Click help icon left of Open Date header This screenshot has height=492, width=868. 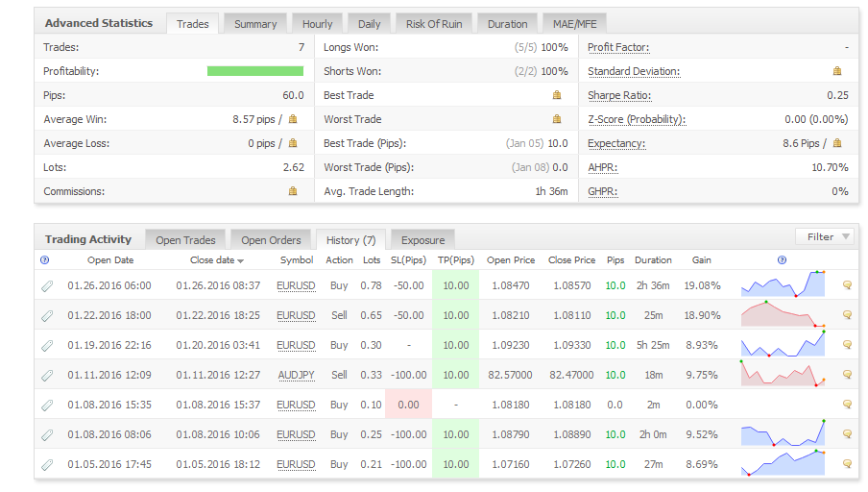click(x=45, y=259)
